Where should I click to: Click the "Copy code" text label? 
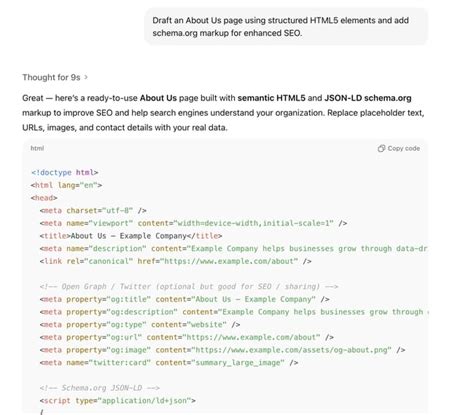(x=404, y=148)
